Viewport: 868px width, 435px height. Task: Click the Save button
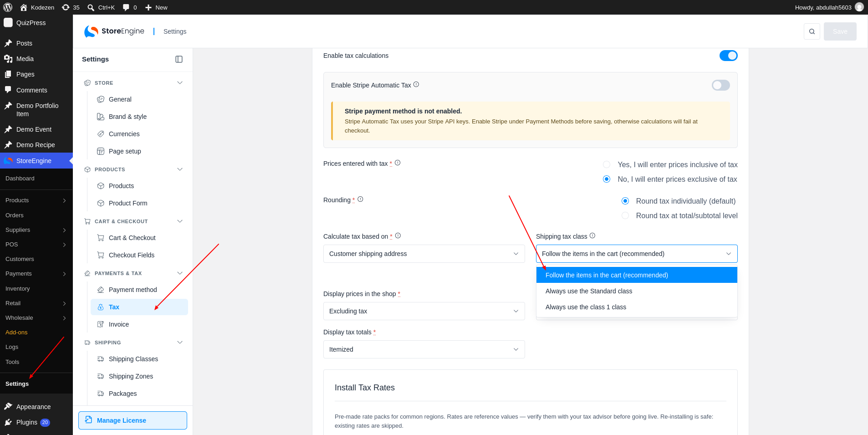pos(840,31)
